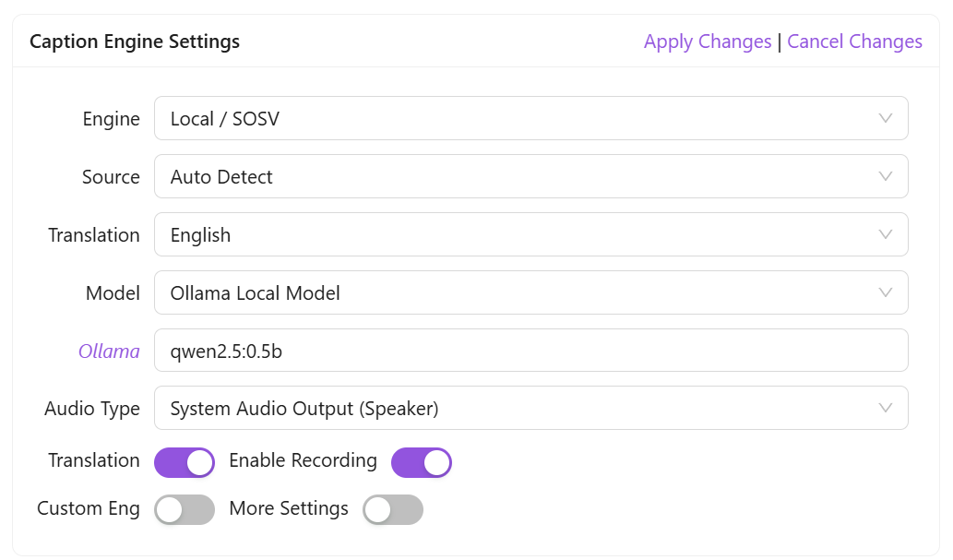The height and width of the screenshot is (560, 953).
Task: Turn off the Translation toggle switch
Action: [x=185, y=462]
